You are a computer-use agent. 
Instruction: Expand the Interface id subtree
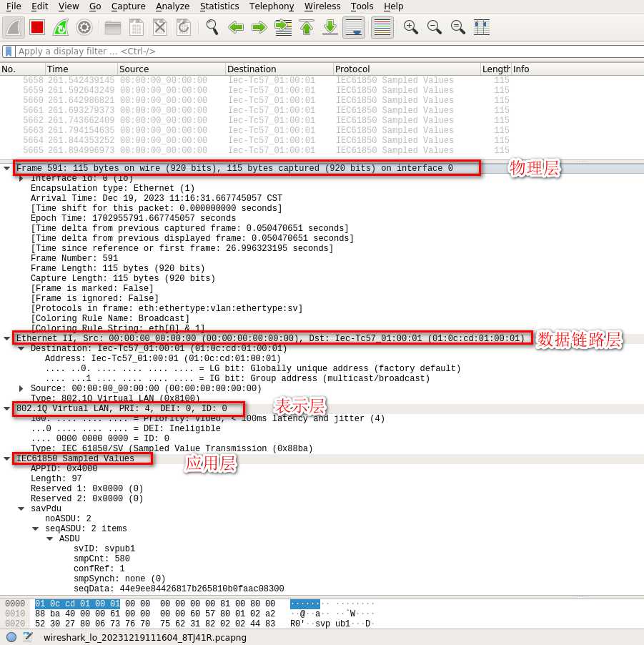(21, 179)
